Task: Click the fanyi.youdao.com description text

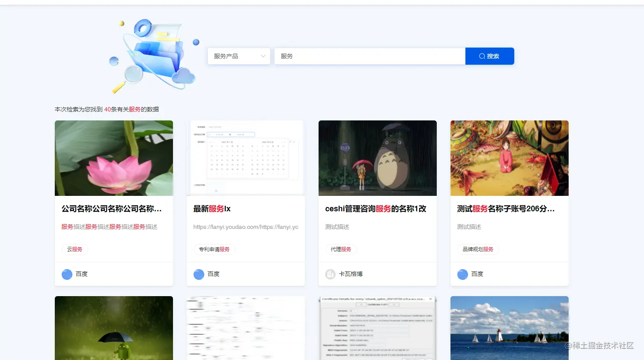Action: (246, 227)
